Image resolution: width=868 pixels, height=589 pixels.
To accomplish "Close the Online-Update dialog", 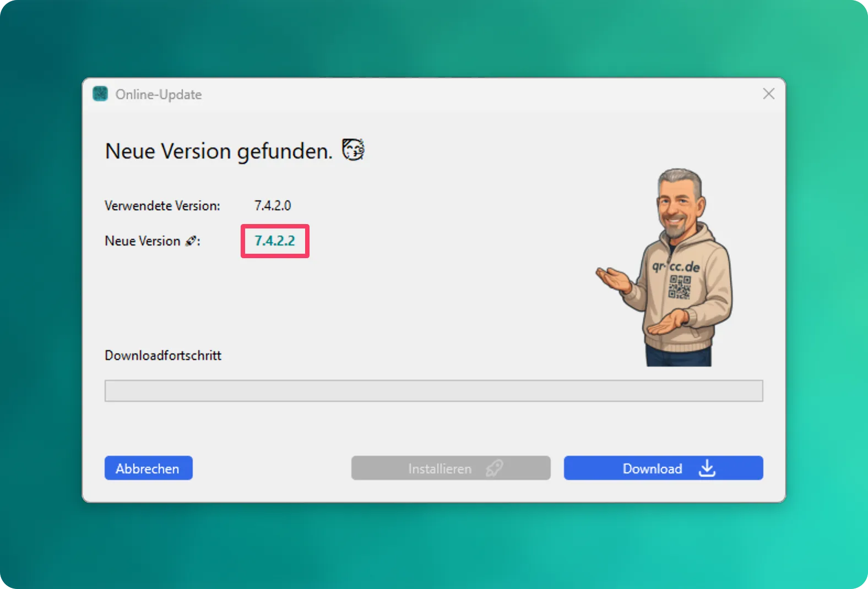I will click(768, 94).
